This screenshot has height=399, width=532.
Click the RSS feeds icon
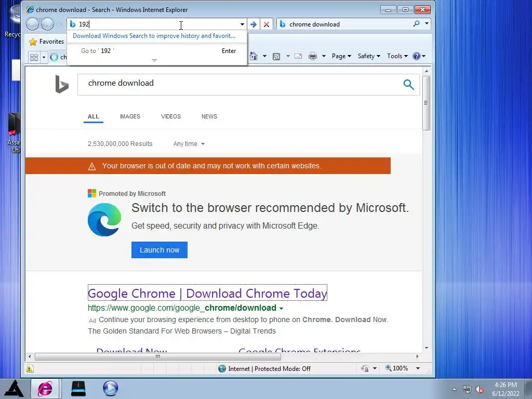coord(276,56)
